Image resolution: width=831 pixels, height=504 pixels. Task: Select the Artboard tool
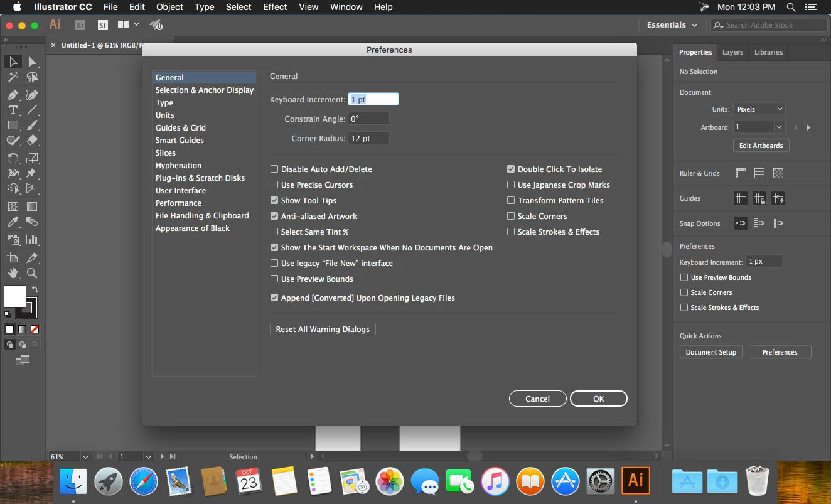pyautogui.click(x=13, y=258)
